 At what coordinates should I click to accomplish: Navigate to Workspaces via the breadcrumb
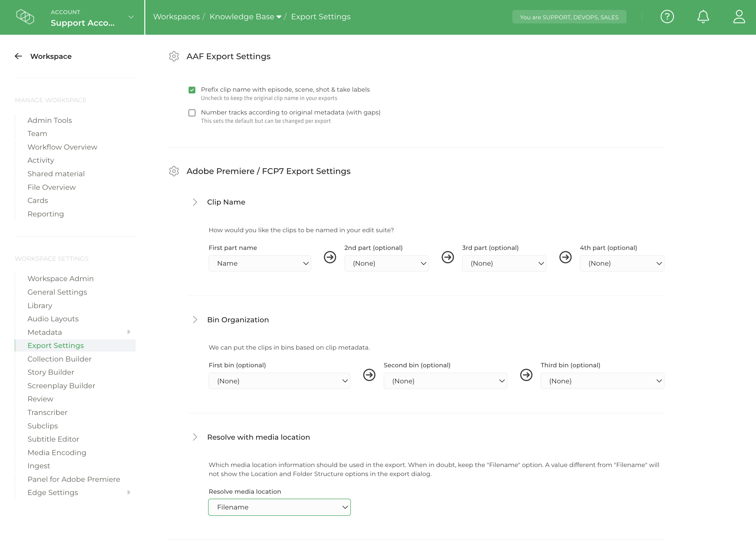[x=176, y=16]
